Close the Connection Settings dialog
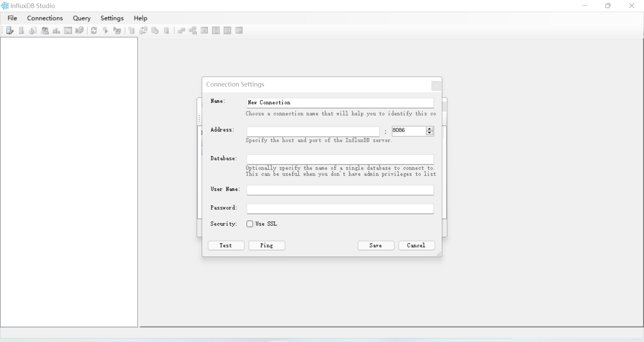This screenshot has width=644, height=342. (x=436, y=86)
